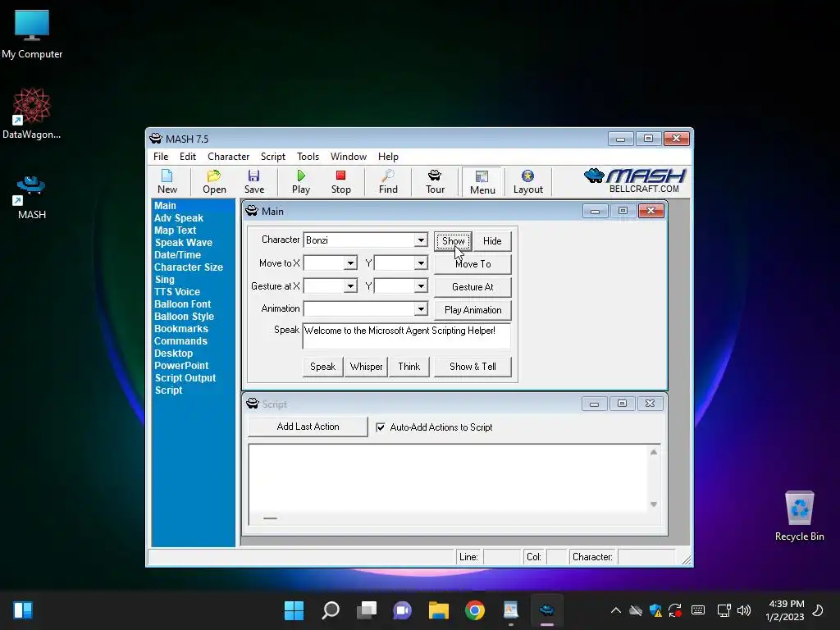Open the Help menu
The height and width of the screenshot is (630, 840).
pyautogui.click(x=388, y=157)
